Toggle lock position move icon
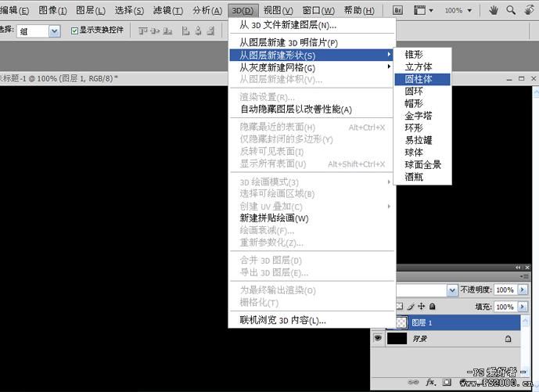This screenshot has height=392, width=539. 422,306
